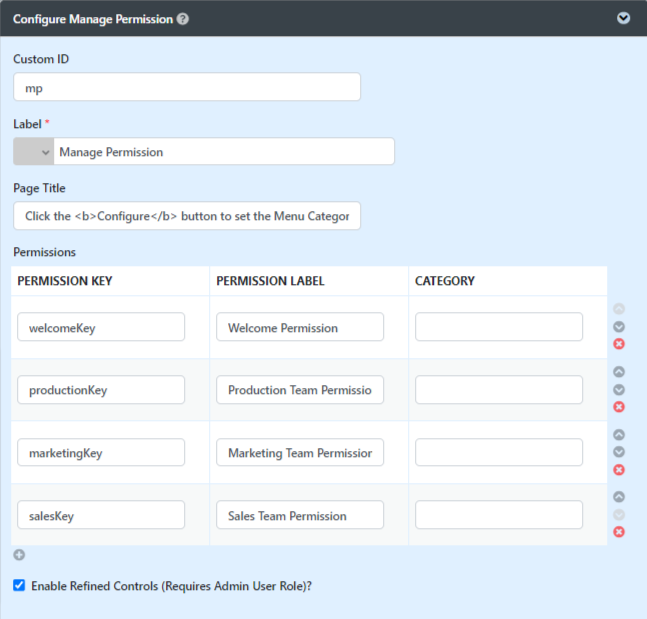The height and width of the screenshot is (619, 647).
Task: Click the Category field for salesKey row
Action: click(x=499, y=515)
